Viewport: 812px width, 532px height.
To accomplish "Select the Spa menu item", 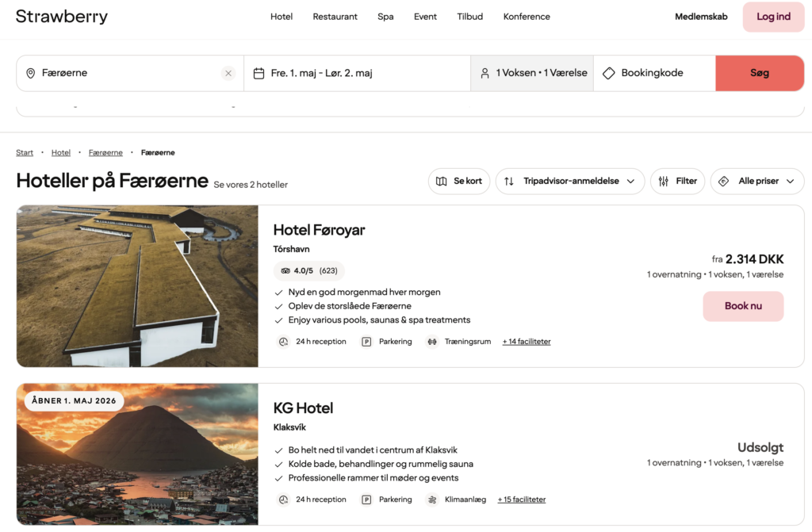I will 385,17.
